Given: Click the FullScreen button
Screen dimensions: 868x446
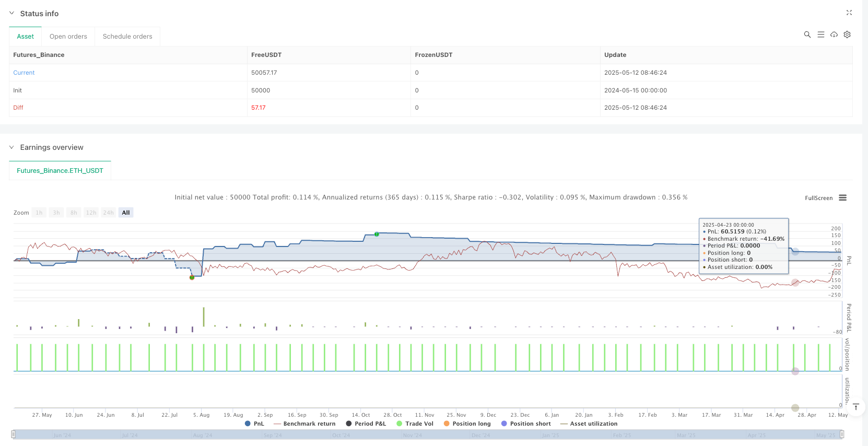Looking at the screenshot, I should [x=818, y=198].
